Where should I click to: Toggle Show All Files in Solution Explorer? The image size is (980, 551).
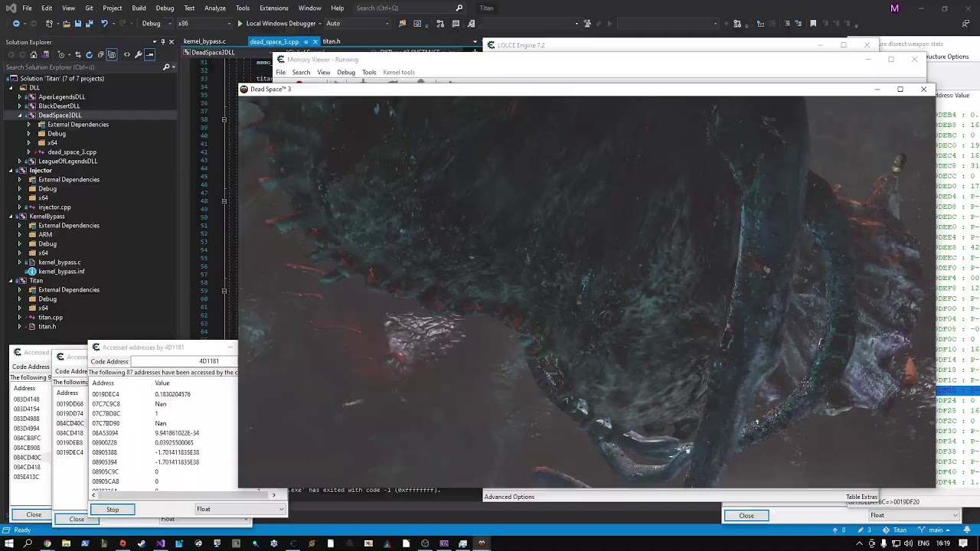point(112,54)
